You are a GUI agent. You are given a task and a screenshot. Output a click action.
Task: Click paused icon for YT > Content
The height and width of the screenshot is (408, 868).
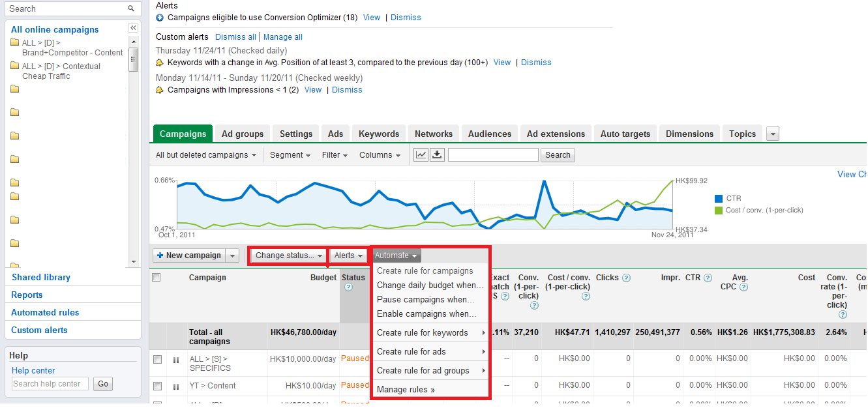175,386
